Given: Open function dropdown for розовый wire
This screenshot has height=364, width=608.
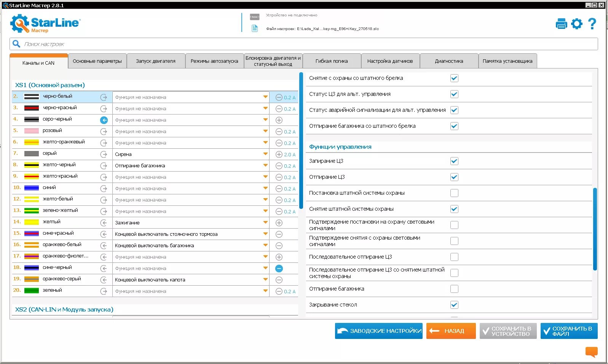Looking at the screenshot, I should (191, 132).
